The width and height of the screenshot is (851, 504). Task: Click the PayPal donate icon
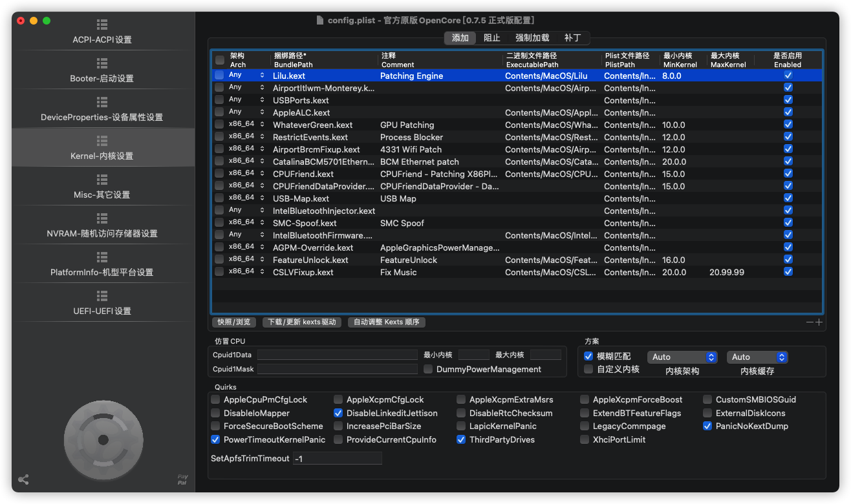183,479
